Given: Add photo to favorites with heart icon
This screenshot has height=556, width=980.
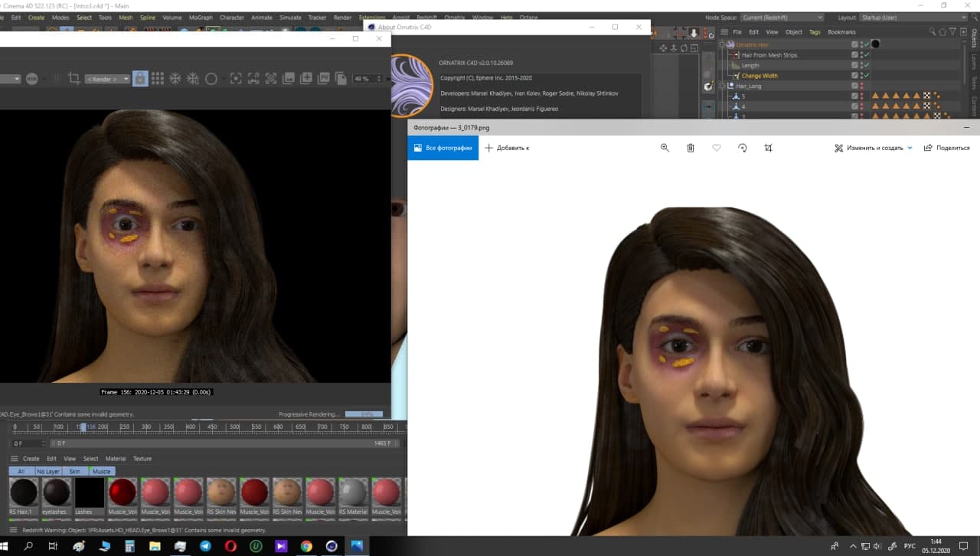Looking at the screenshot, I should tap(717, 148).
